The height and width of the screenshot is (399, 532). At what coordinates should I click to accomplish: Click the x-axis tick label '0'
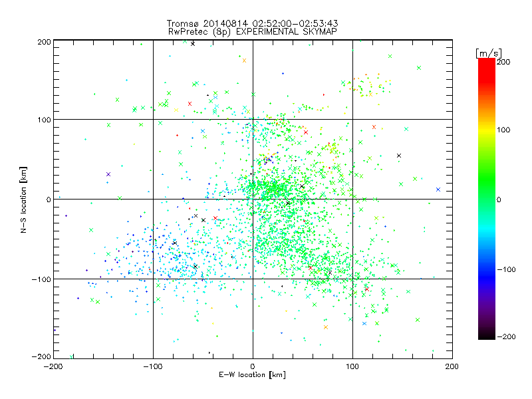253,367
